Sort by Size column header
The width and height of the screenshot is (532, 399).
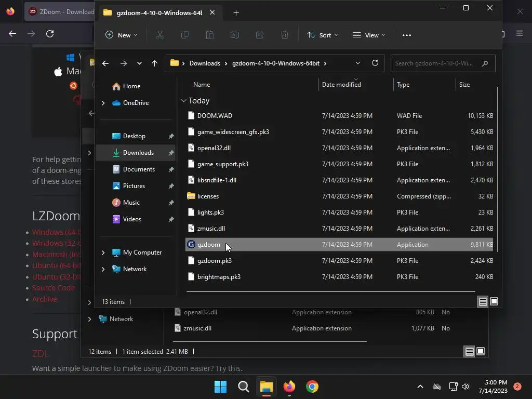click(464, 85)
